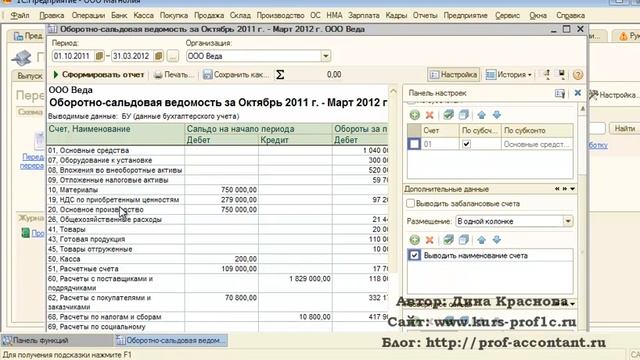Move row down in the accounts table toolbar
Viewport: 640px width, 360px height.
496,115
